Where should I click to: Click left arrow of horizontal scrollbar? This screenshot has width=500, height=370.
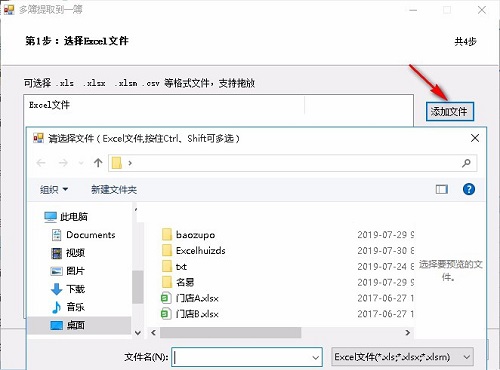tap(153, 333)
